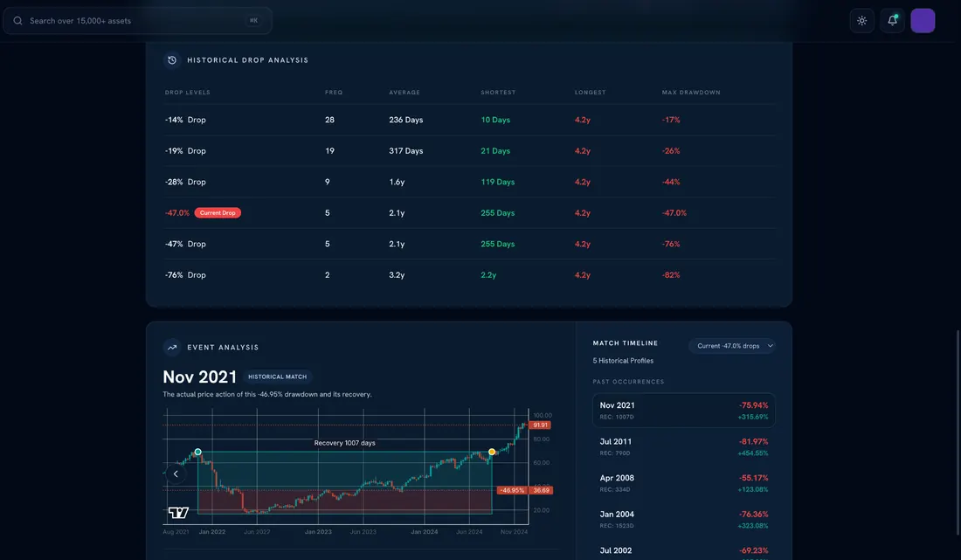Select the -47% Drop row label
The width and height of the screenshot is (961, 560).
185,244
